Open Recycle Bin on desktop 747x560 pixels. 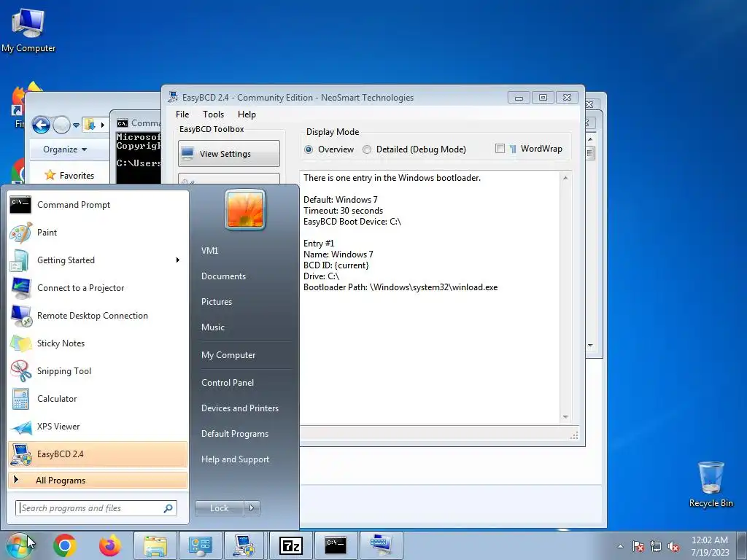click(x=711, y=485)
